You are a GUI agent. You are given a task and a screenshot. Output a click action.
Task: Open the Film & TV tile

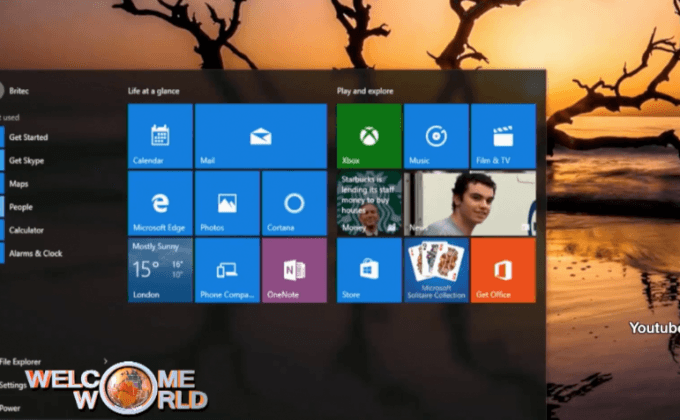click(503, 136)
